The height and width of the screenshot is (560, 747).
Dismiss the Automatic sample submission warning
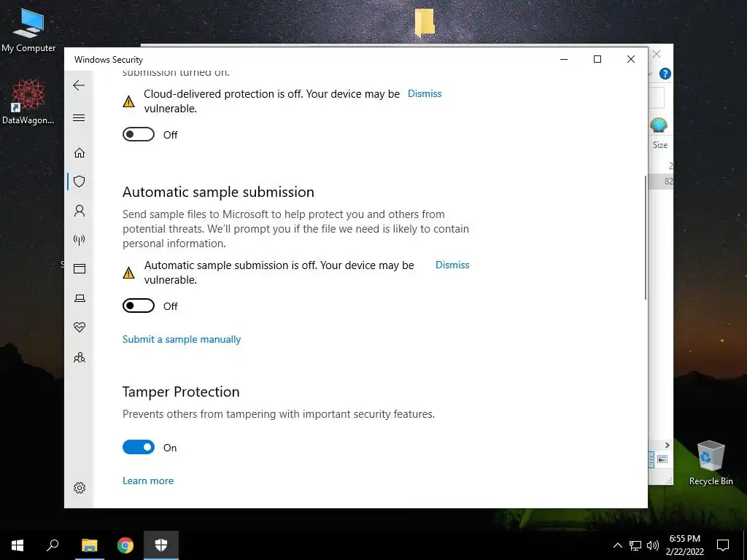coord(452,265)
